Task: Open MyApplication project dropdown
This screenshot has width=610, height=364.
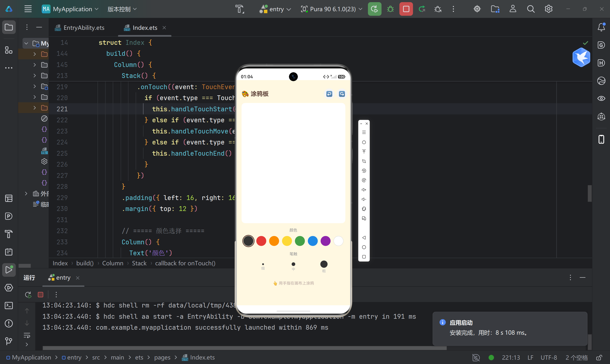Action: pyautogui.click(x=70, y=9)
